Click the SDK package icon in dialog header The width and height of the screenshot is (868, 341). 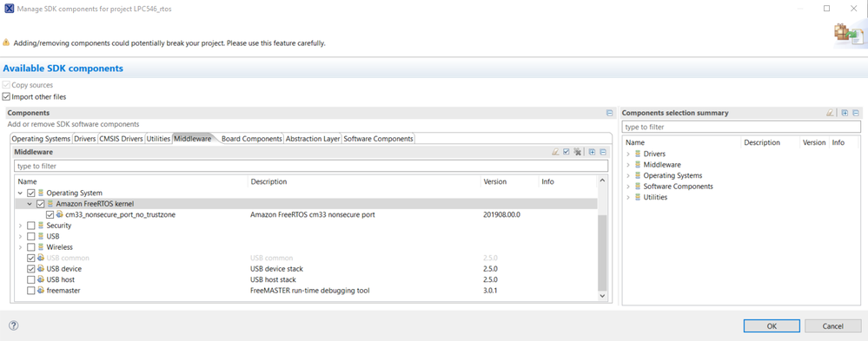(848, 35)
